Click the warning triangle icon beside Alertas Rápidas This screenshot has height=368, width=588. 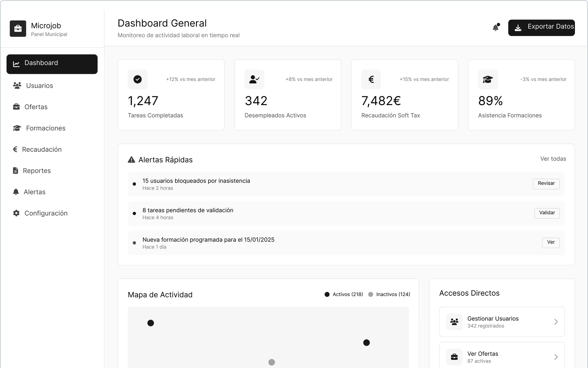[132, 160]
